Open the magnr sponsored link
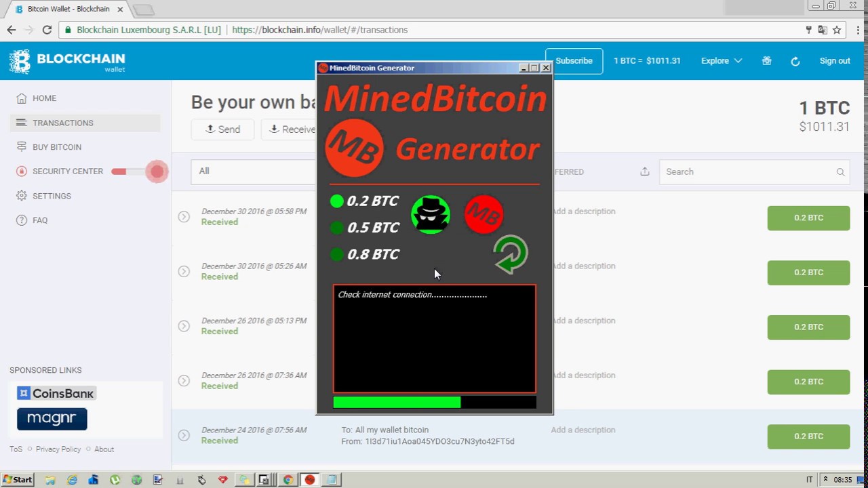The image size is (868, 488). [x=52, y=419]
